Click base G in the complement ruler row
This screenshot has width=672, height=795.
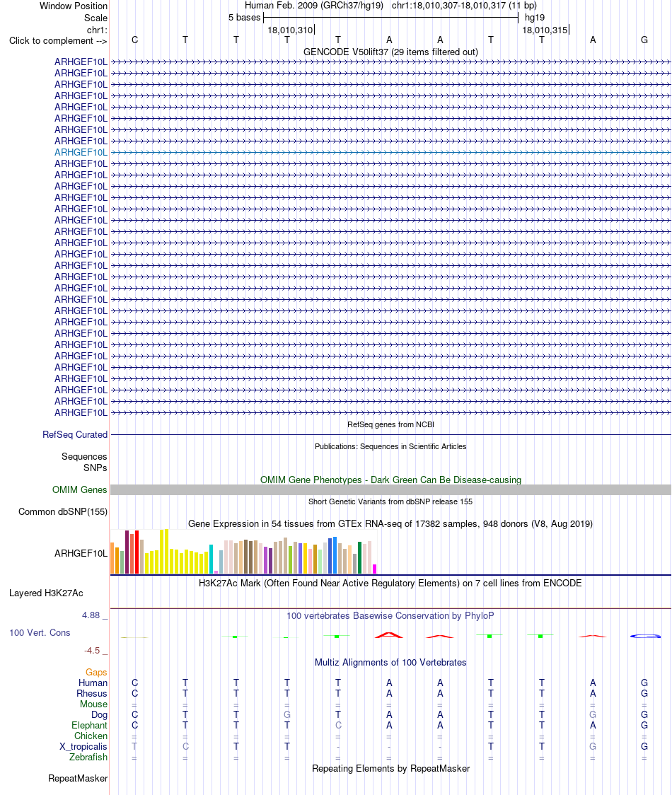click(644, 40)
